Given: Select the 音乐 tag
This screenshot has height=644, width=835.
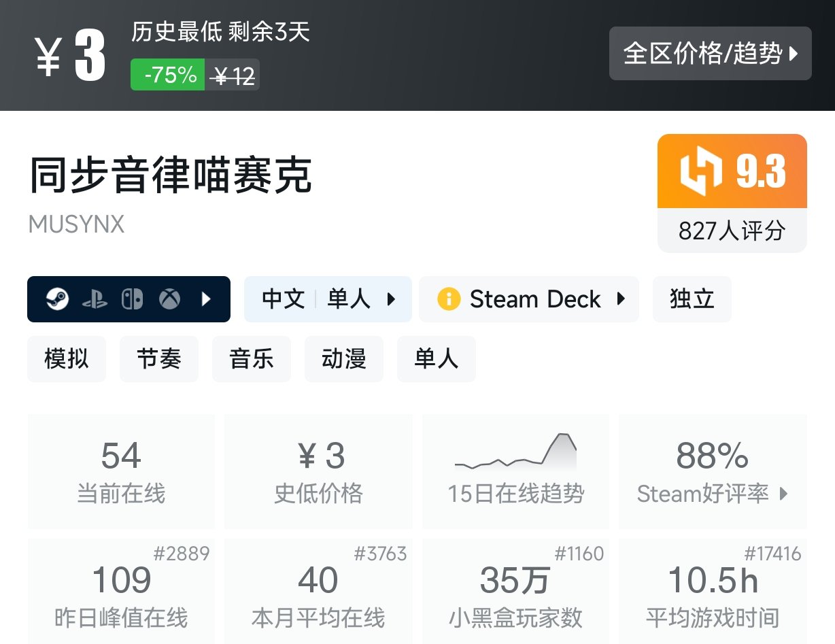Looking at the screenshot, I should tap(252, 358).
